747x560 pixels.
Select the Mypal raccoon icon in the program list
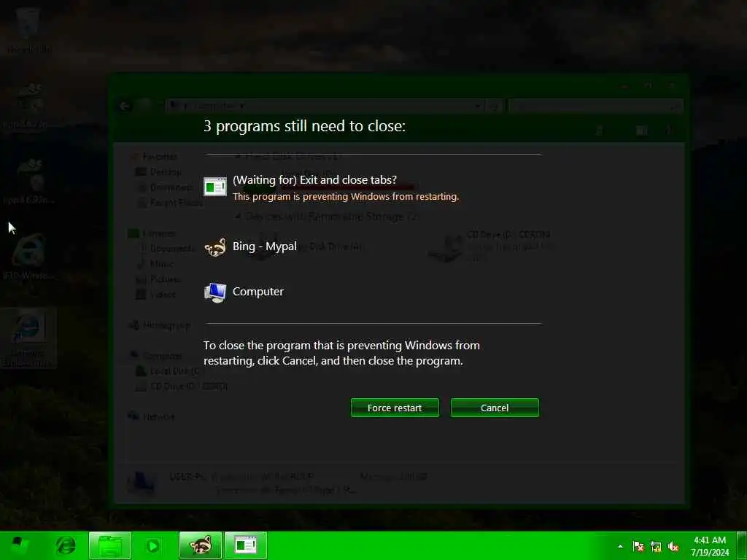215,246
